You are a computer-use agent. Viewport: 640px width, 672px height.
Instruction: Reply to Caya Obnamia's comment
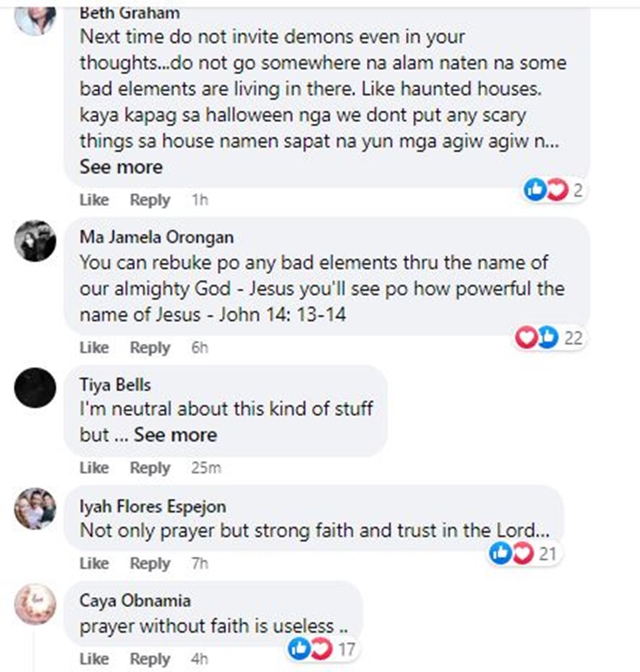click(150, 658)
